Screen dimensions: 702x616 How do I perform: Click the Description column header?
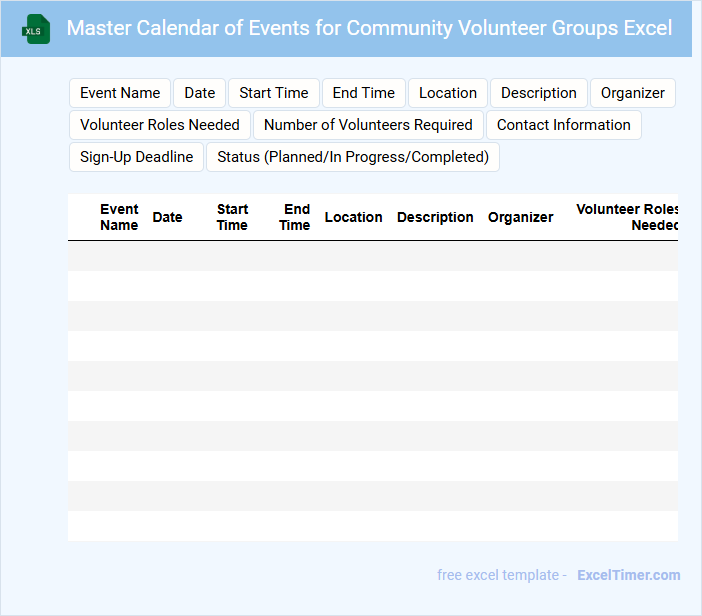coord(435,217)
